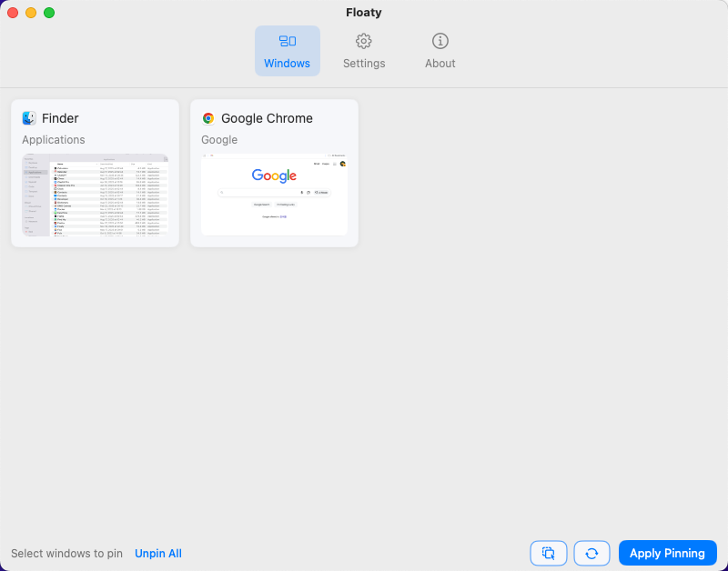The width and height of the screenshot is (728, 571).
Task: Click the Google Chrome icon on its card
Action: pos(207,117)
